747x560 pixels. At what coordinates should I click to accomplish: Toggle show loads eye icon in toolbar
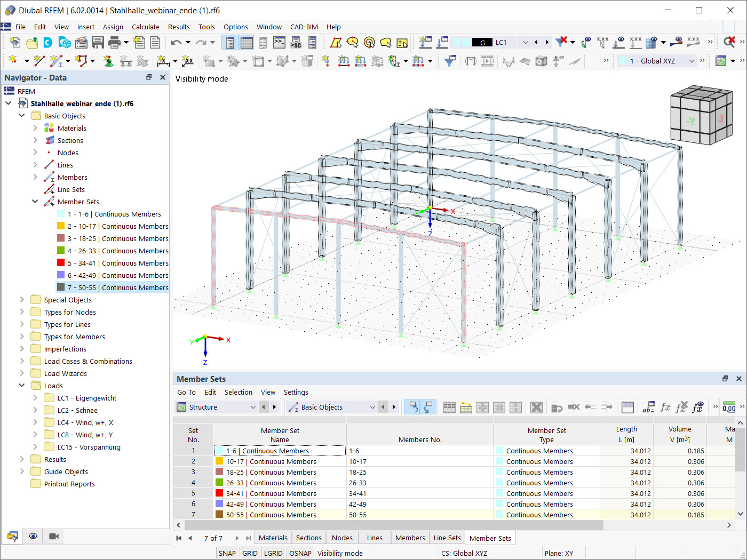click(x=618, y=42)
